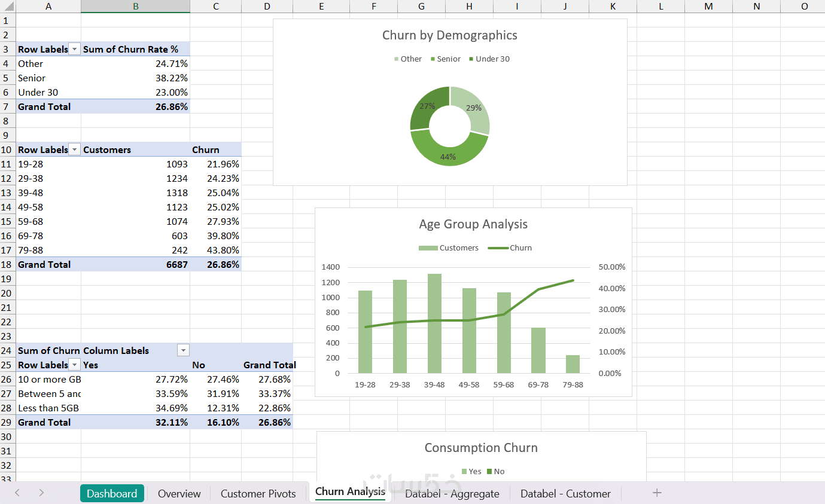Open Column Labels filter dropdown
This screenshot has height=504, width=825.
pyautogui.click(x=184, y=350)
